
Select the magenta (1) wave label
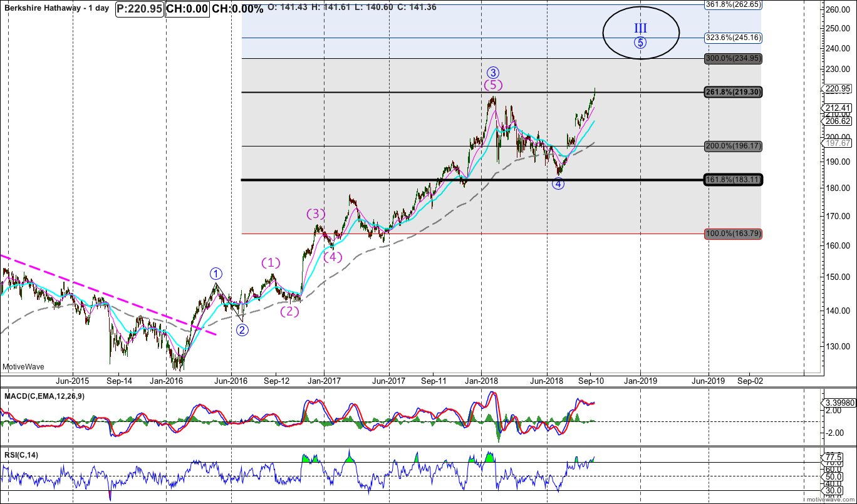click(271, 262)
